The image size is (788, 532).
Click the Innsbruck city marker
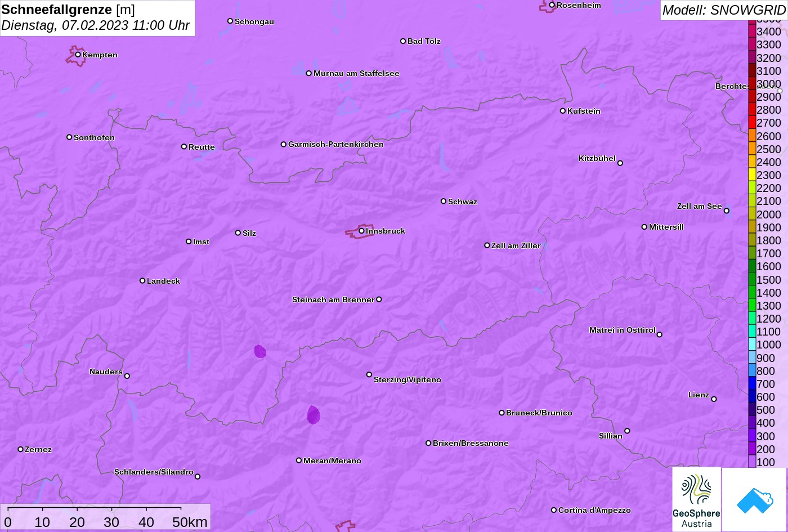[361, 231]
